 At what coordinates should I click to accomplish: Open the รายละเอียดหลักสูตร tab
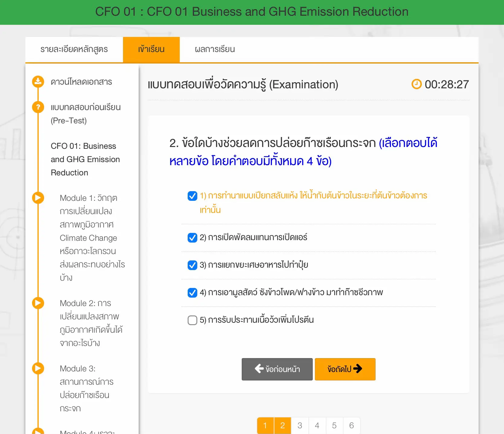74,49
